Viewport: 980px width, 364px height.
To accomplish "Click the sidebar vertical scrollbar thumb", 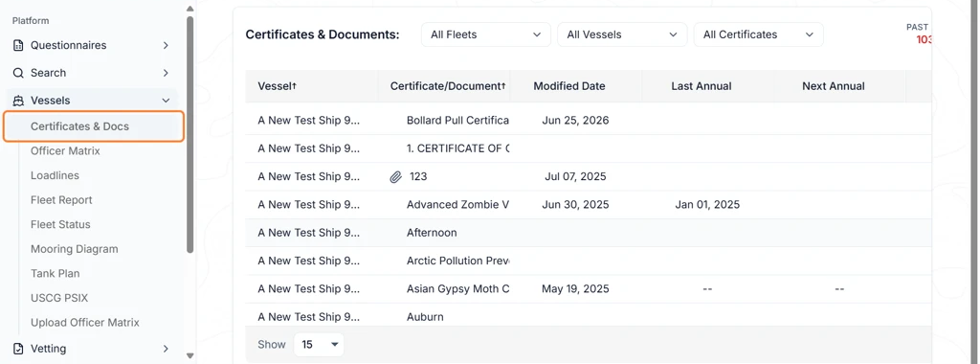I will pos(190,134).
